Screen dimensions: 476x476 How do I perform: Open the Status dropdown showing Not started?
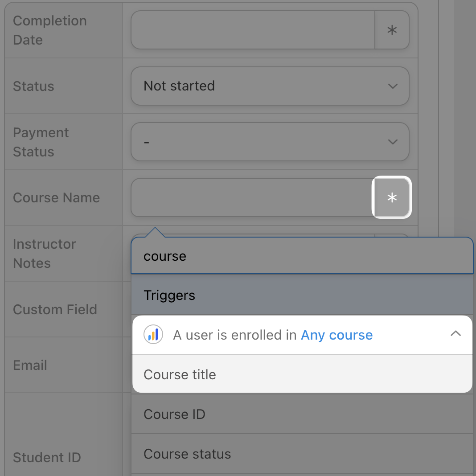pyautogui.click(x=270, y=86)
